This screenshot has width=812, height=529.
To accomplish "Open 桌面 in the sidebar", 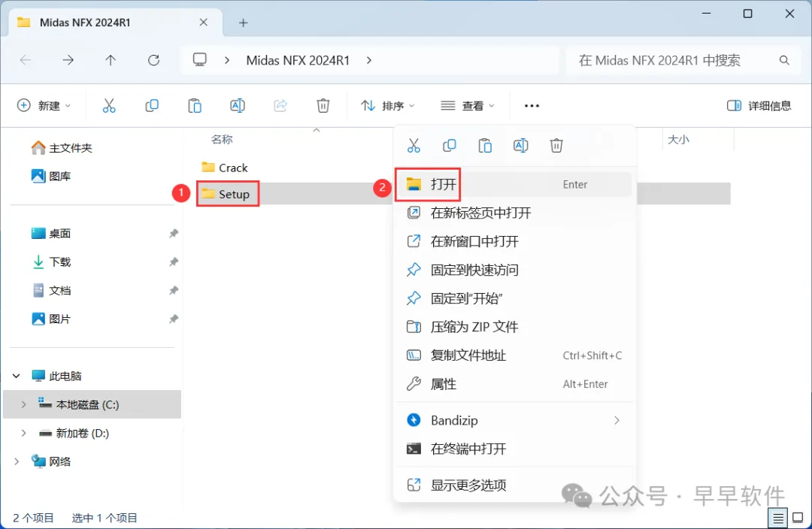I will click(51, 234).
